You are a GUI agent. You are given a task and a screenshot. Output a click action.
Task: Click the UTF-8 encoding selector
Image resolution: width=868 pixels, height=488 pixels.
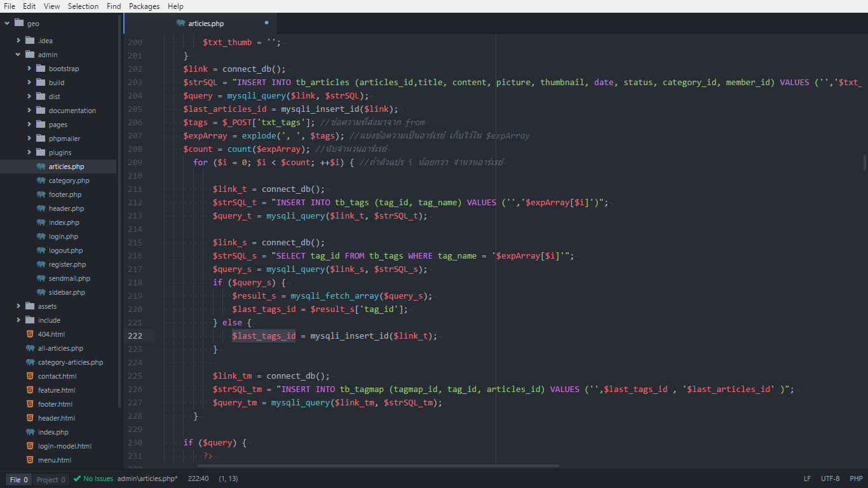[830, 478]
